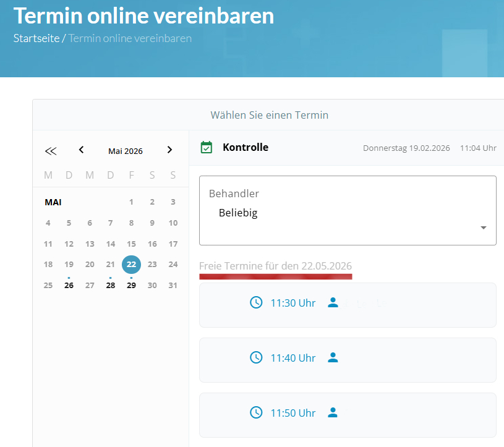Image resolution: width=504 pixels, height=447 pixels.
Task: Click the person icon in 11:40 slot
Action: (x=333, y=357)
